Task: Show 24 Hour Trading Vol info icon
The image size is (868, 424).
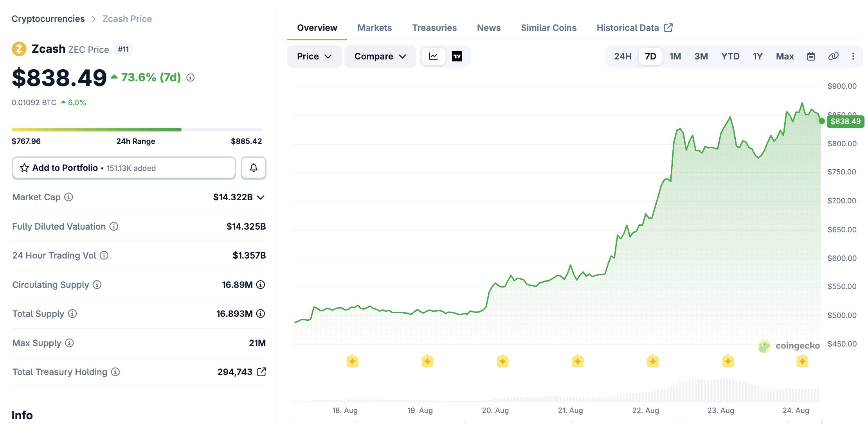Action: [x=104, y=255]
